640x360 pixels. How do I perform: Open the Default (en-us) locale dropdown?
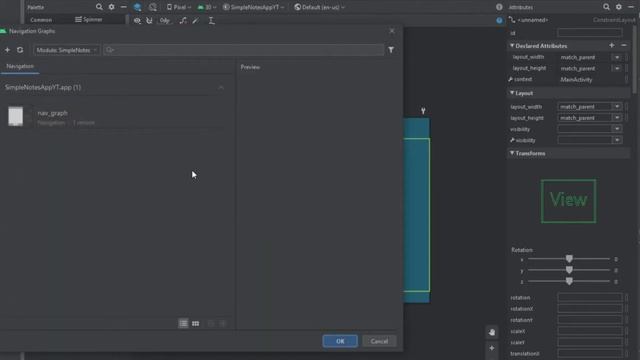320,7
